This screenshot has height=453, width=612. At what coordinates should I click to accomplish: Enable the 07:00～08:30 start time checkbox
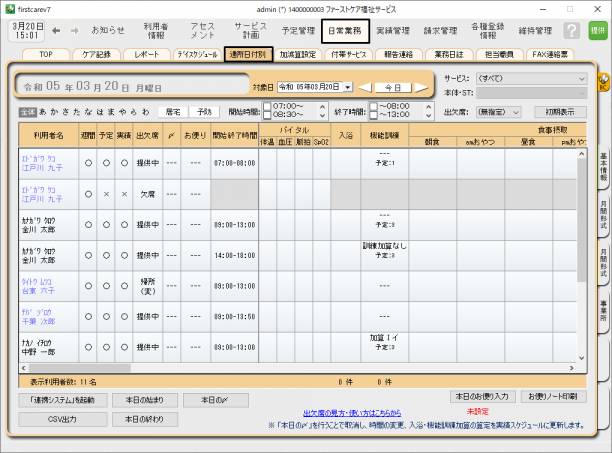[x=267, y=106]
